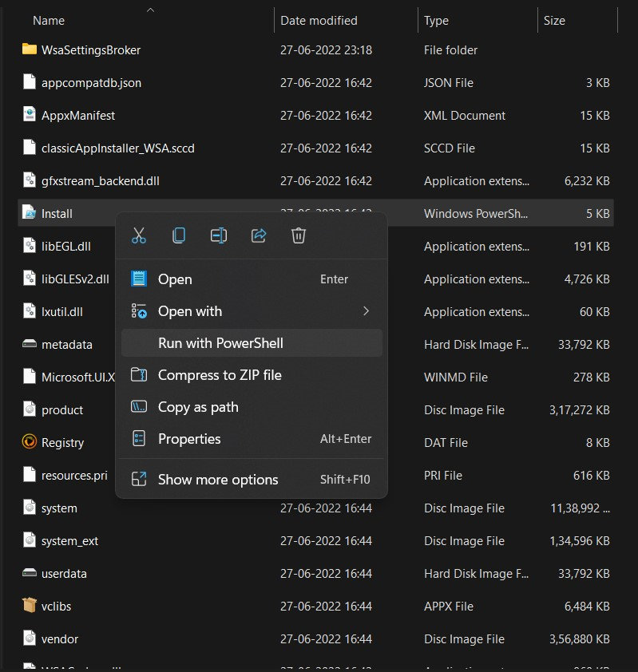The width and height of the screenshot is (638, 672).
Task: Click the Cut scissors icon in context menu
Action: [x=138, y=235]
